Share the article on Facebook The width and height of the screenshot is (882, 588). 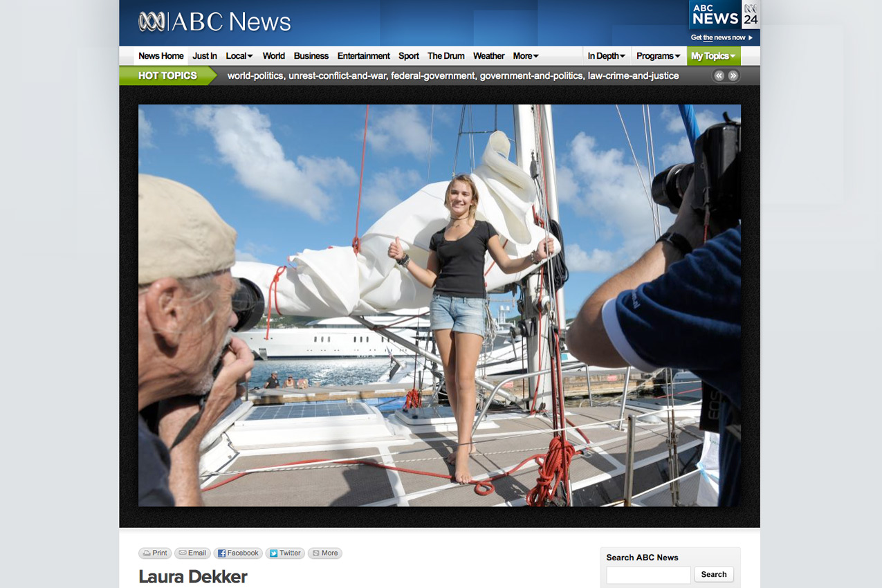click(x=238, y=553)
